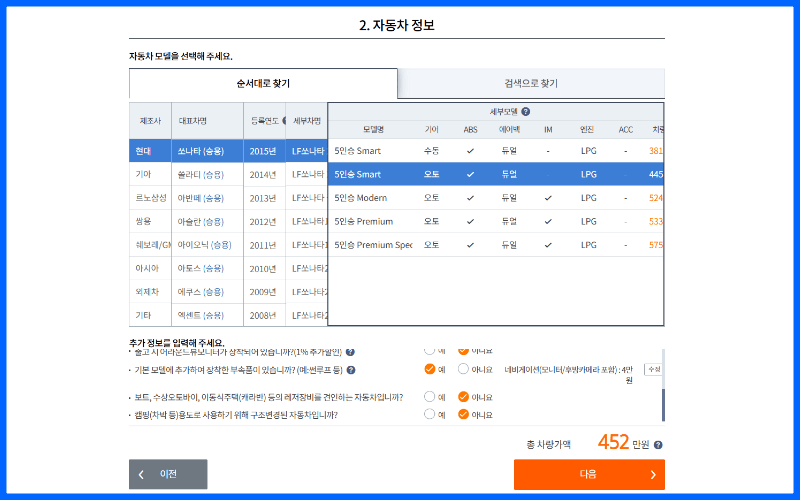Pick registration year 2011년

264,245
